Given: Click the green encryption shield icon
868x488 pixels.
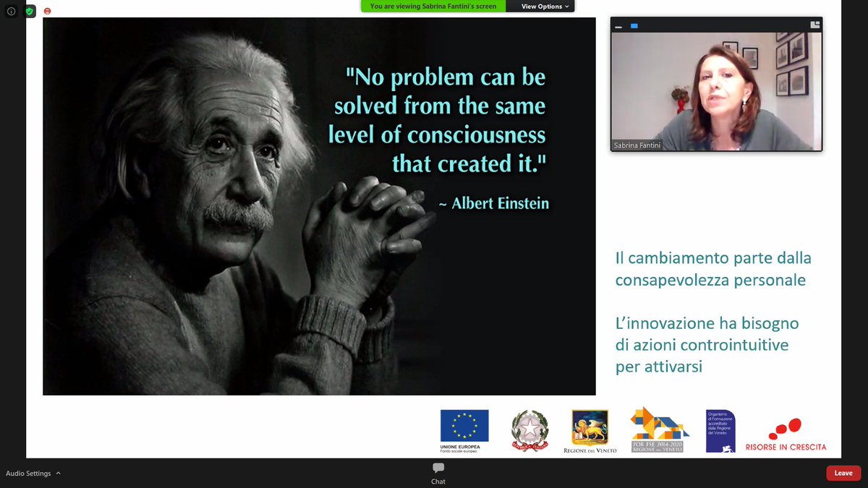Looking at the screenshot, I should pos(30,12).
